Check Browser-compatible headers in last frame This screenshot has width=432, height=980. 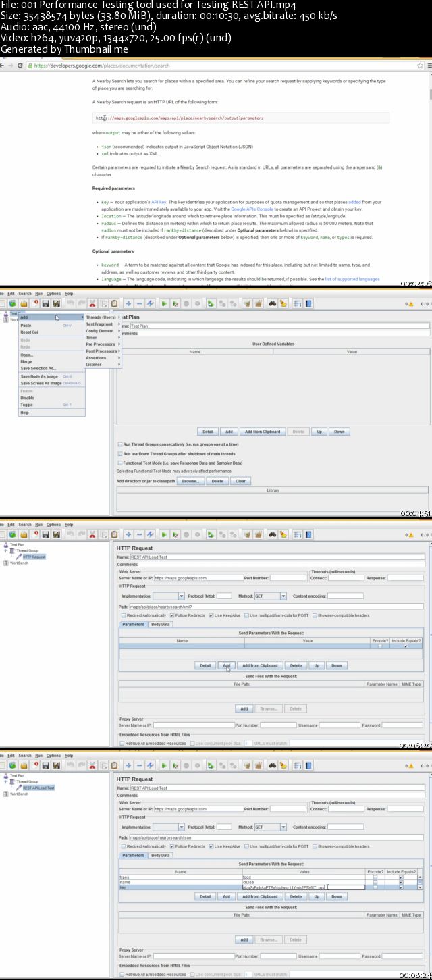pos(315,846)
